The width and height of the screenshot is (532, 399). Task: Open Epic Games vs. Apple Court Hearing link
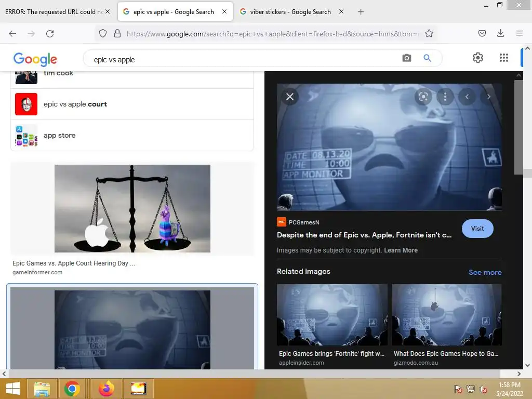(x=74, y=263)
